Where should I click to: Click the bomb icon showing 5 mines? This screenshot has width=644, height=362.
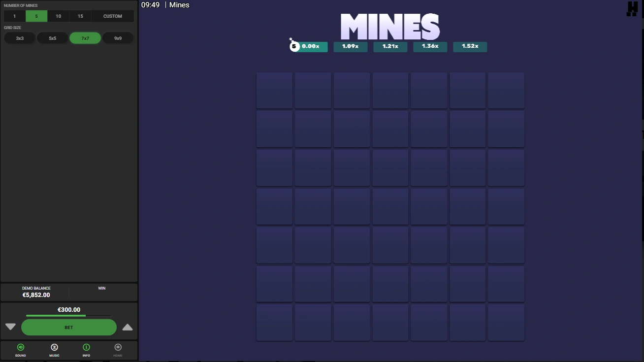[x=294, y=46]
